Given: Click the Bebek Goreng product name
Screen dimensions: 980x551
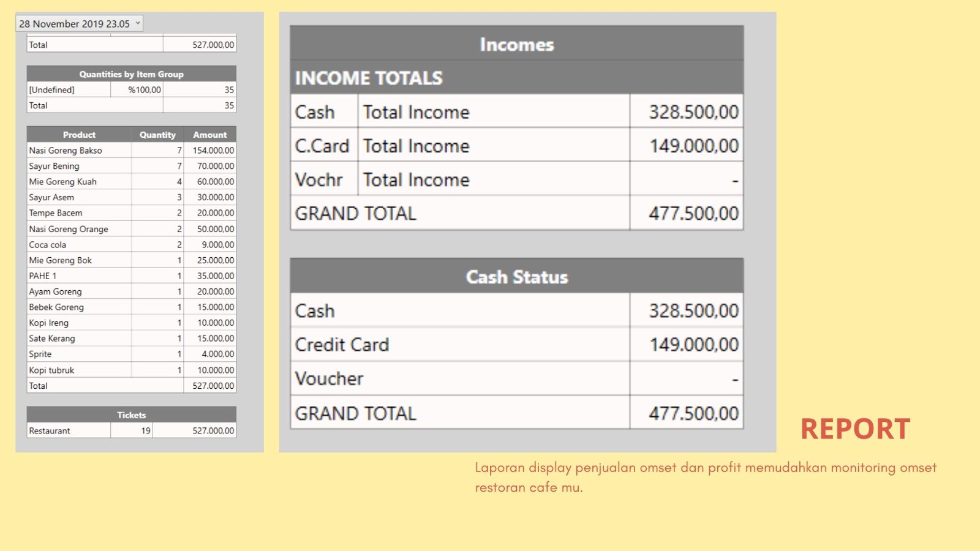Looking at the screenshot, I should click(56, 307).
